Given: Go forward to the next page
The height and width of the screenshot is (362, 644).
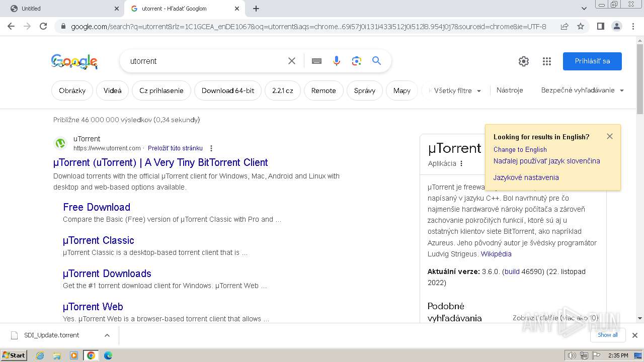Looking at the screenshot, I should coord(27,26).
